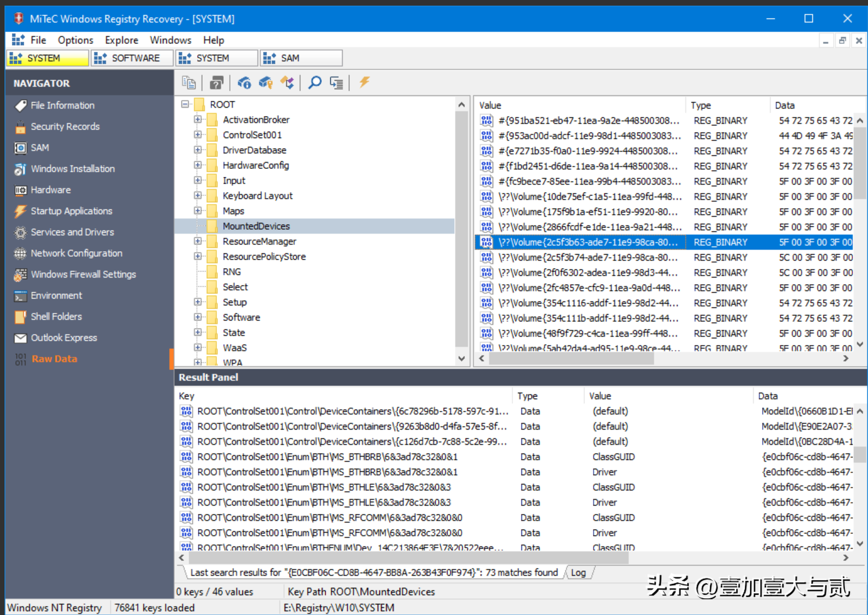
Task: Click the key info icon with blue 'i'
Action: (x=244, y=83)
